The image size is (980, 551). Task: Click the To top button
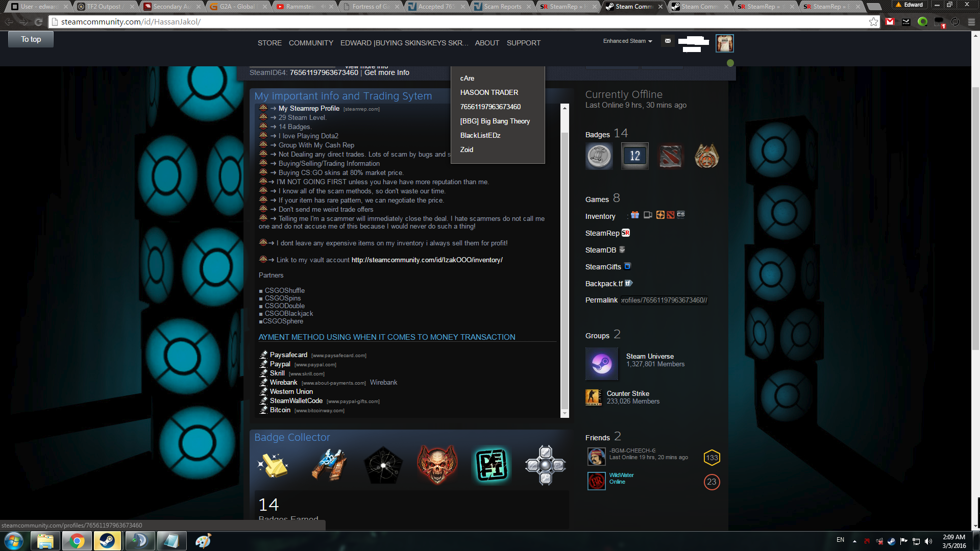(31, 39)
